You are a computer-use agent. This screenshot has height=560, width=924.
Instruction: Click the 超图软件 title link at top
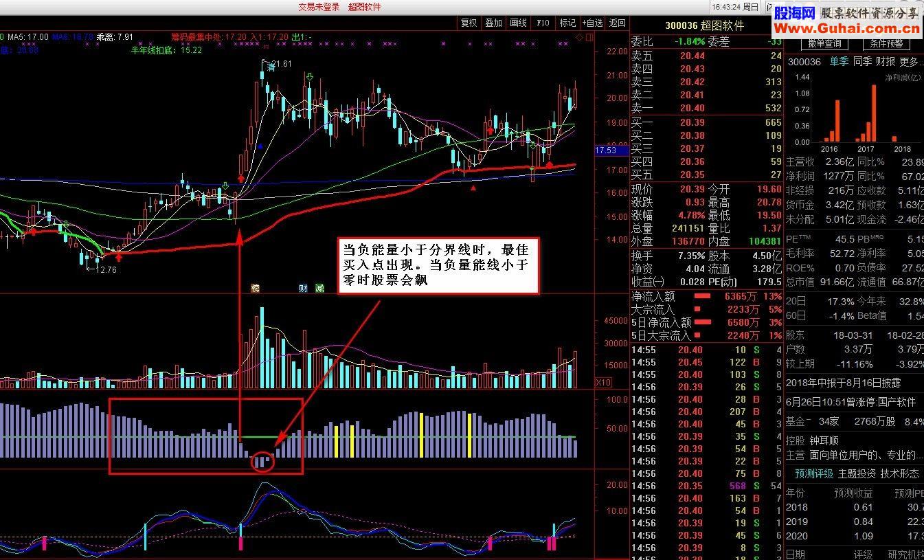tap(364, 7)
